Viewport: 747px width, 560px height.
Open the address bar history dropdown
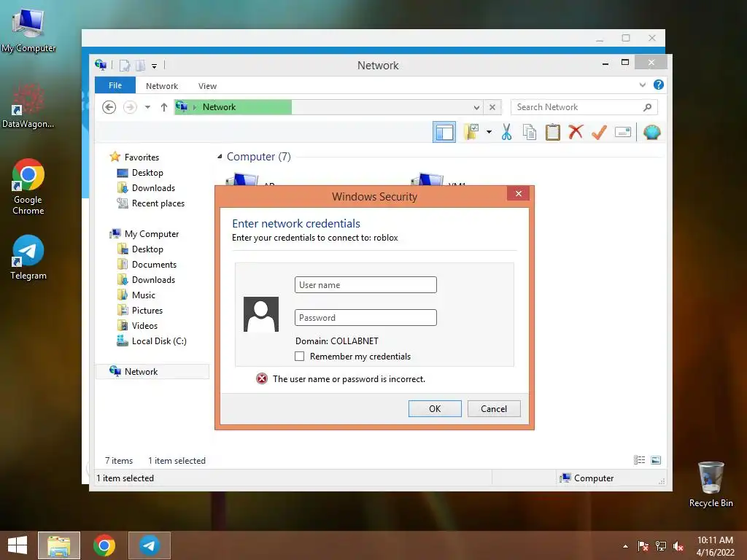tap(476, 108)
